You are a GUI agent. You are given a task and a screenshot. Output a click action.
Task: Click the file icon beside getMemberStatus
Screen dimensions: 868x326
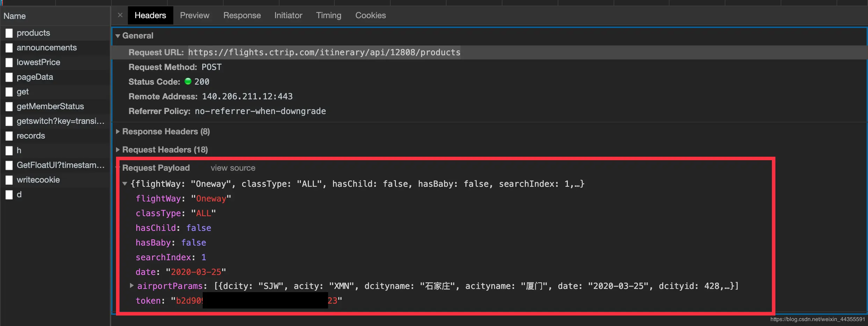(x=9, y=107)
